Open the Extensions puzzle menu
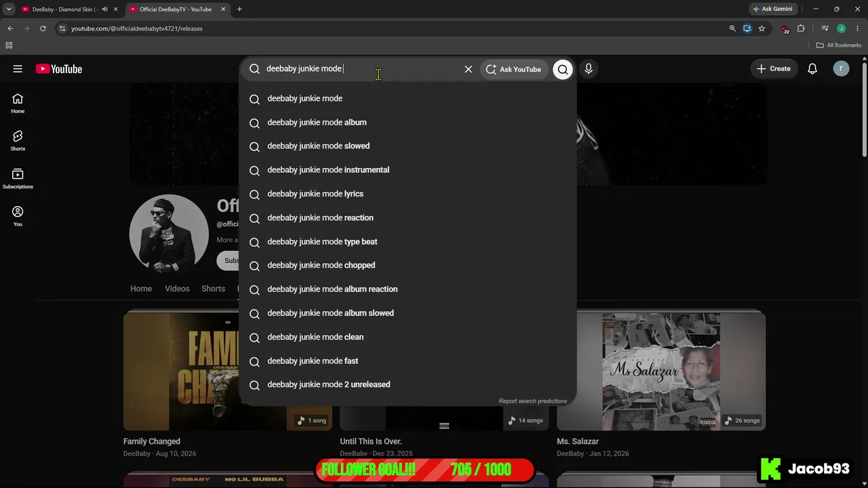 [x=801, y=28]
